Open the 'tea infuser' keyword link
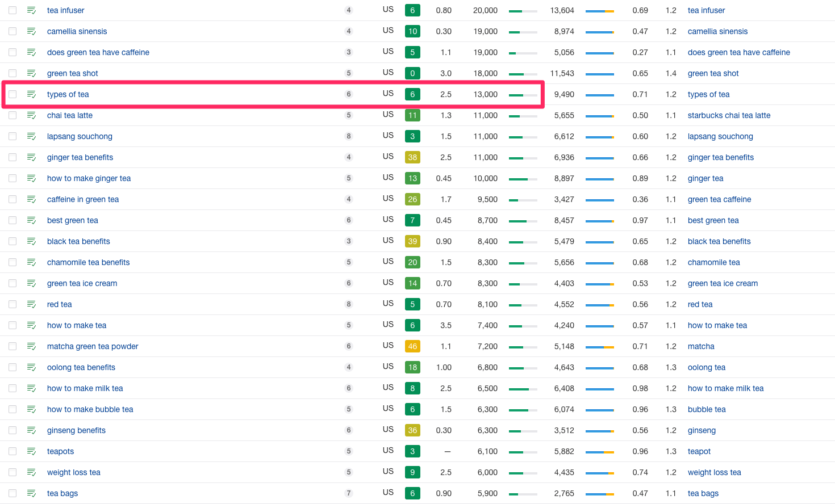 65,10
